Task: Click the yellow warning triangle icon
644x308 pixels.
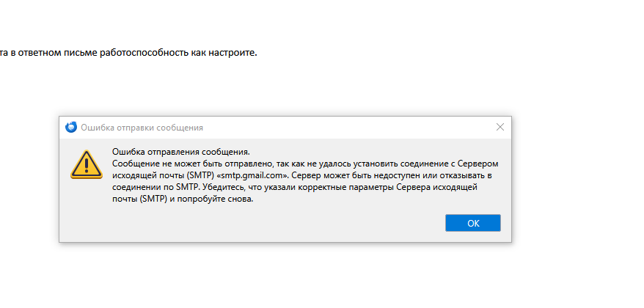Action: tap(86, 164)
